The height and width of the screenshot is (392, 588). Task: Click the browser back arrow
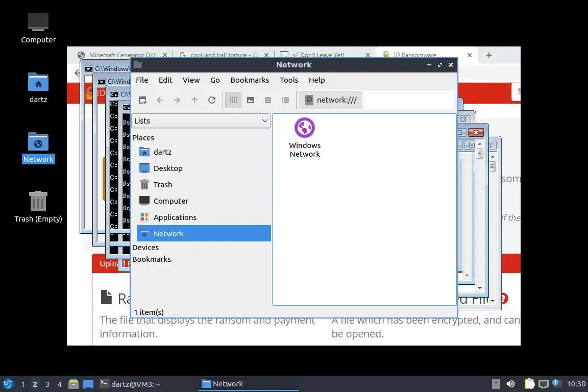tap(77, 73)
